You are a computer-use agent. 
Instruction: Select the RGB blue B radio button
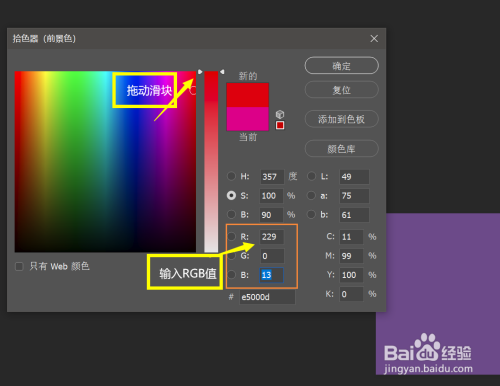point(231,275)
